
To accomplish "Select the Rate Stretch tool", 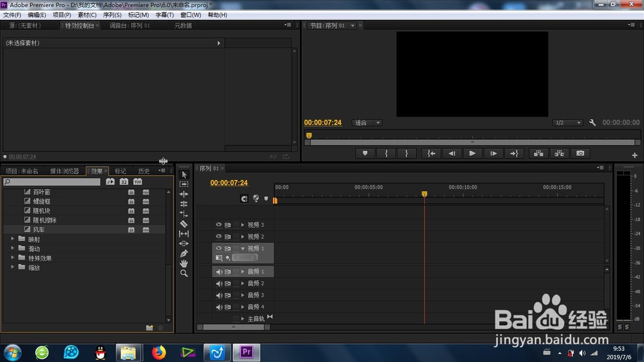I will 184,214.
